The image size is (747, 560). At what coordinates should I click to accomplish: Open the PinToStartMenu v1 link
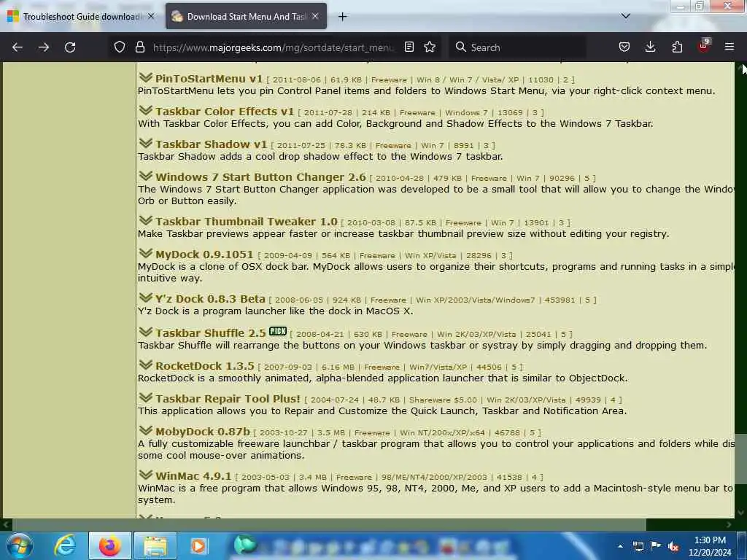(209, 79)
